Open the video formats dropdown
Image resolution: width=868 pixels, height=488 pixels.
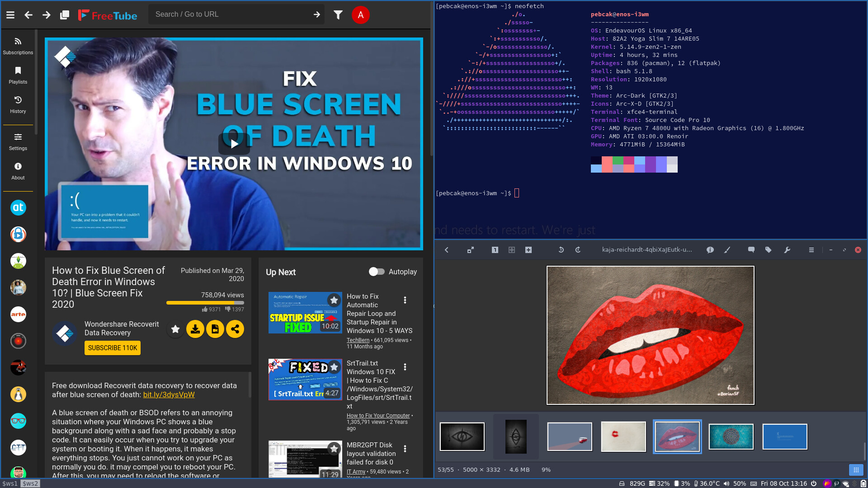pyautogui.click(x=215, y=329)
